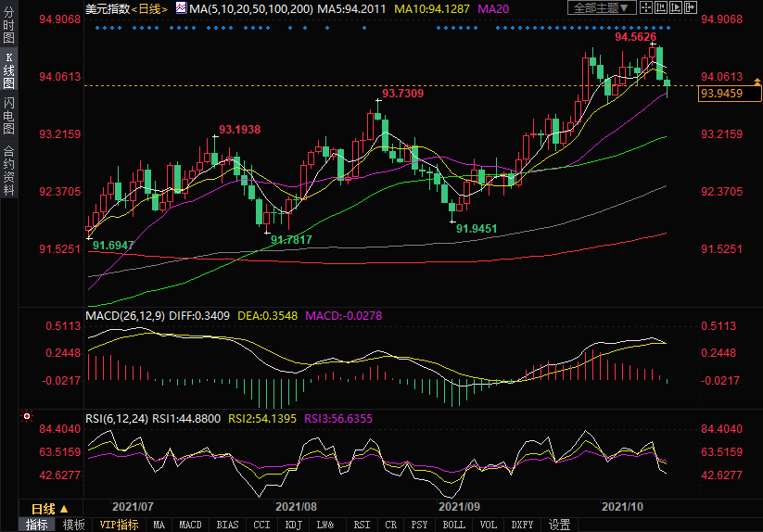
Task: Click the MA settings icon before MA(5,10,20,50,100,200)
Action: tap(182, 8)
